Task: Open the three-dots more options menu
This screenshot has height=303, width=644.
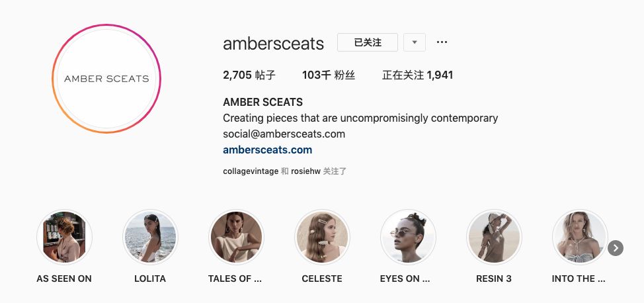Action: coord(442,42)
